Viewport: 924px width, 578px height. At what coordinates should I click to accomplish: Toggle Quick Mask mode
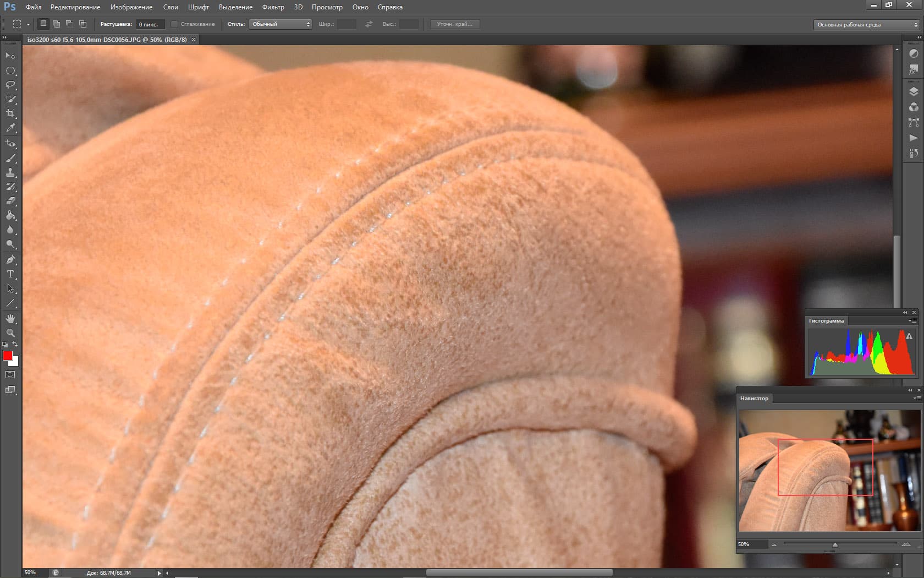coord(10,375)
